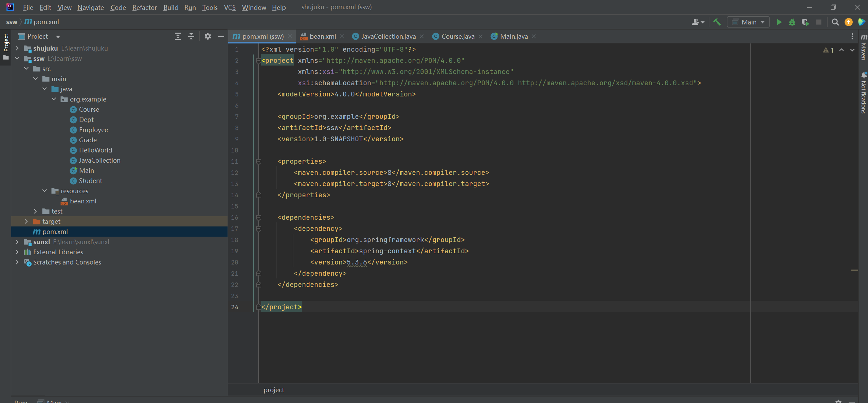Open Search Everywhere magnifier icon
The height and width of the screenshot is (403, 868).
pos(835,22)
